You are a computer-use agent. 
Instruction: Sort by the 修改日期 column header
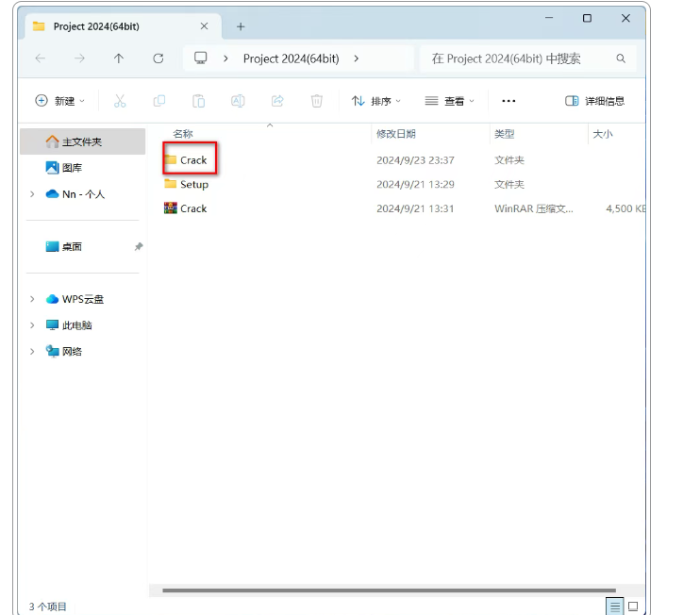[x=396, y=134]
